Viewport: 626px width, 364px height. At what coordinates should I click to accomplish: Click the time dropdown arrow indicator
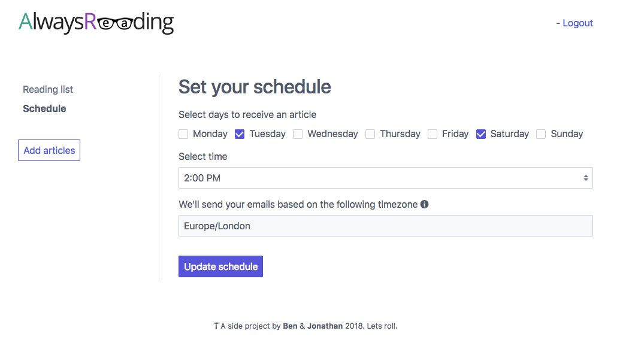(585, 178)
